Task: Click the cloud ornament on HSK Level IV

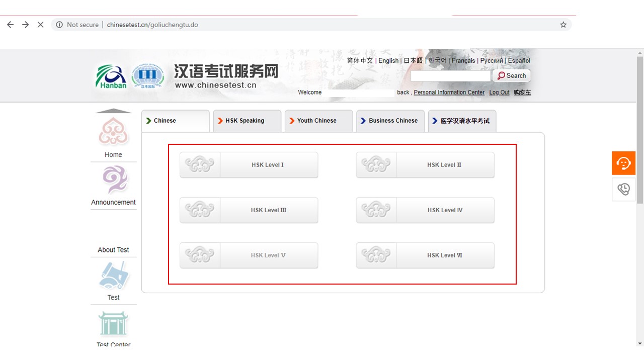Action: click(x=376, y=210)
